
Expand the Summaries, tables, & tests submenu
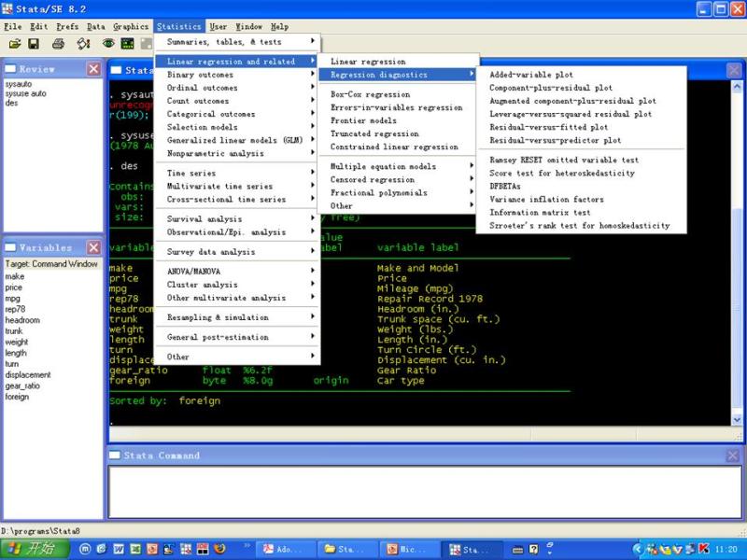(237, 42)
